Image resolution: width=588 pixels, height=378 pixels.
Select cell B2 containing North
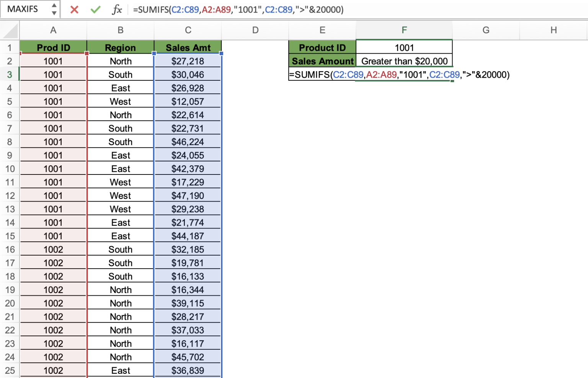tap(120, 61)
